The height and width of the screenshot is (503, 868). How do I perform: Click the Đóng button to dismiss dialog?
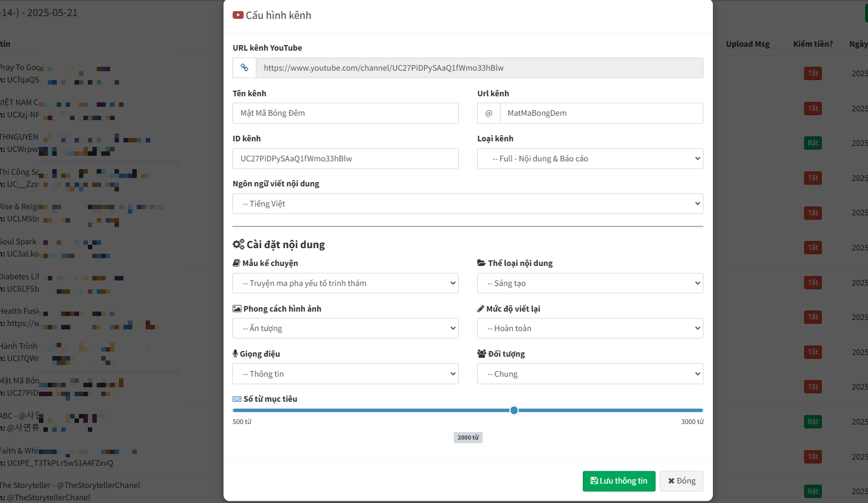pos(682,481)
